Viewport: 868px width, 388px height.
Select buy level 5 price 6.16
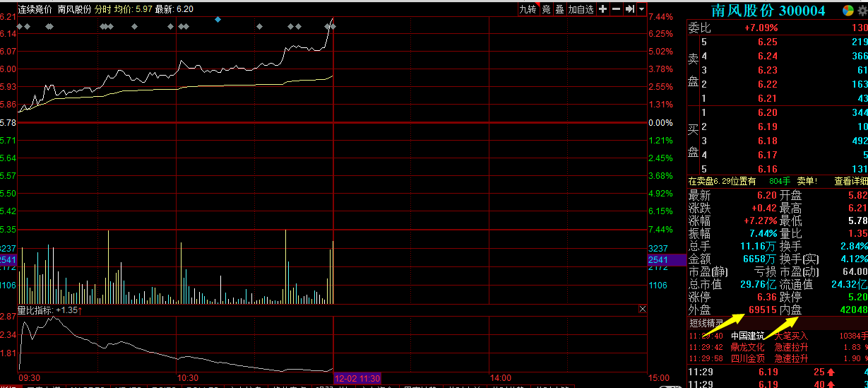coord(767,169)
